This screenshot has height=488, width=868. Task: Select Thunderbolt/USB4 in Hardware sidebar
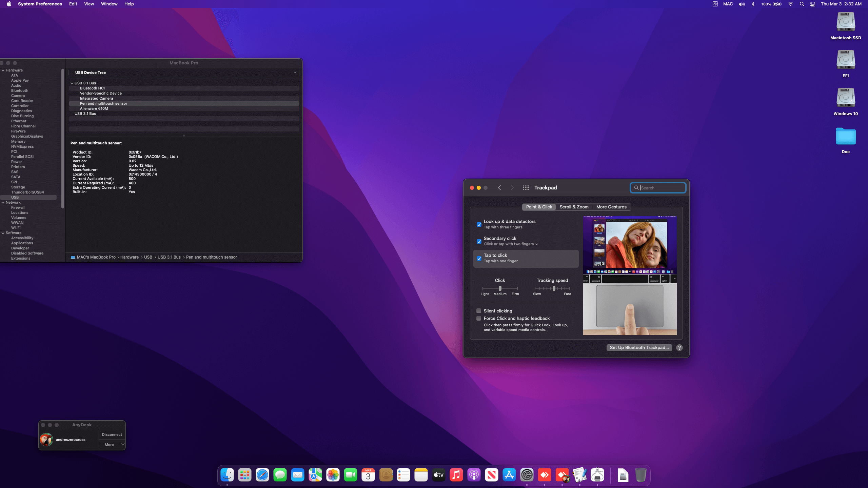pyautogui.click(x=27, y=192)
